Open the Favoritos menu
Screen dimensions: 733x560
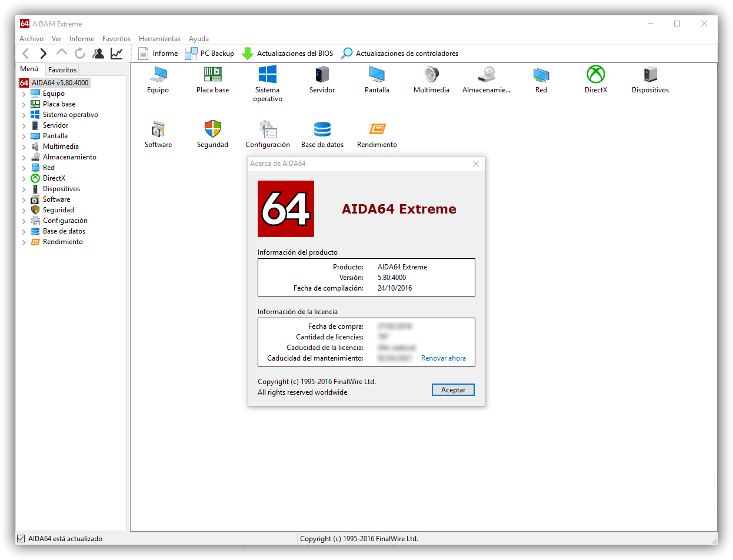point(116,39)
